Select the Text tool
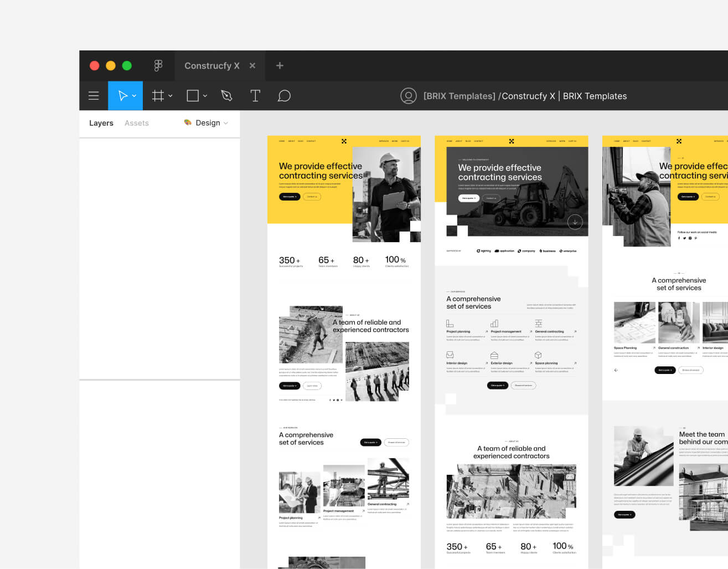The height and width of the screenshot is (569, 728). (255, 95)
